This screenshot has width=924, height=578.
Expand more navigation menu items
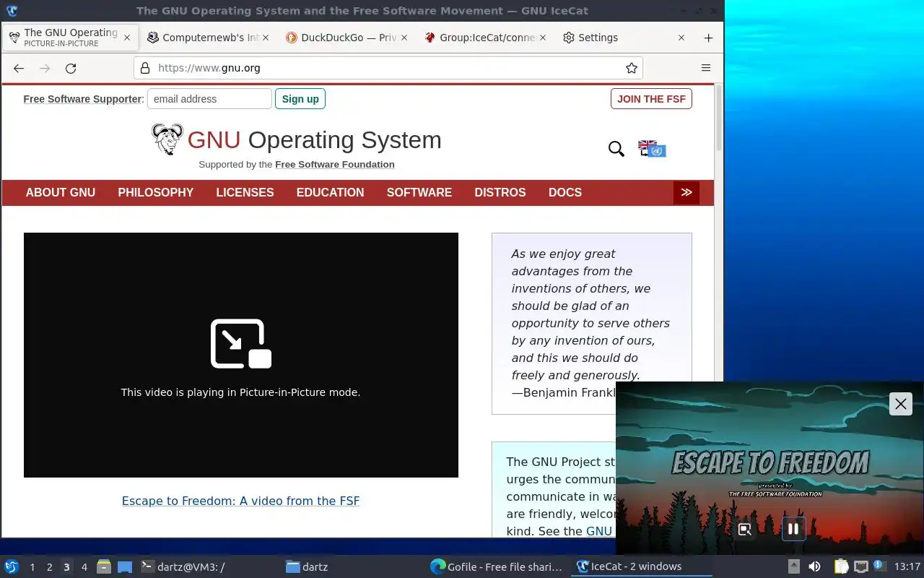[687, 192]
